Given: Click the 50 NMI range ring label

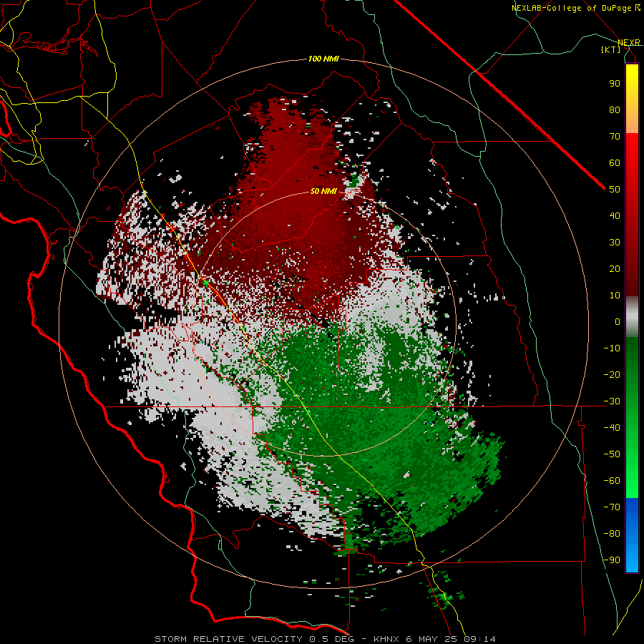Looking at the screenshot, I should (x=323, y=191).
